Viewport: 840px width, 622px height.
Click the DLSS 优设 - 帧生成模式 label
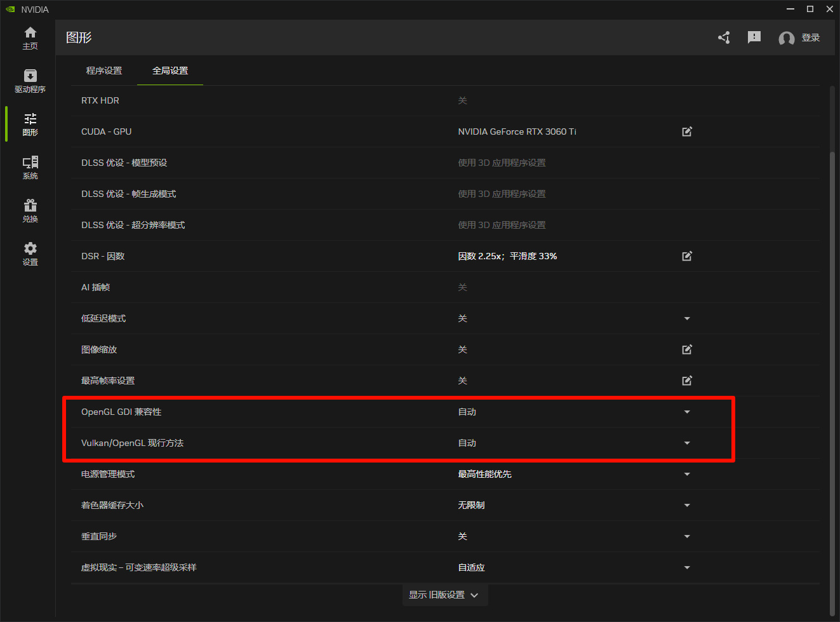pos(129,194)
